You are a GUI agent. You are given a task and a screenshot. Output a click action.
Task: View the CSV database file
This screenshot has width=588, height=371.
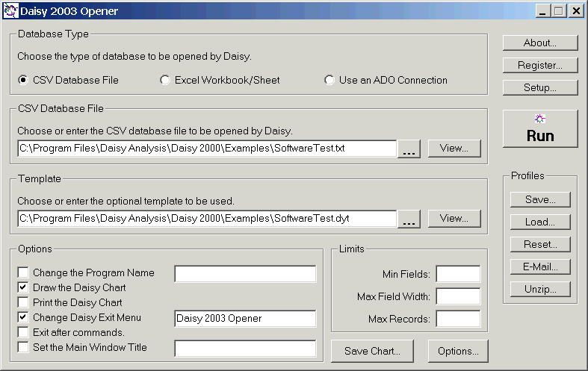(454, 148)
